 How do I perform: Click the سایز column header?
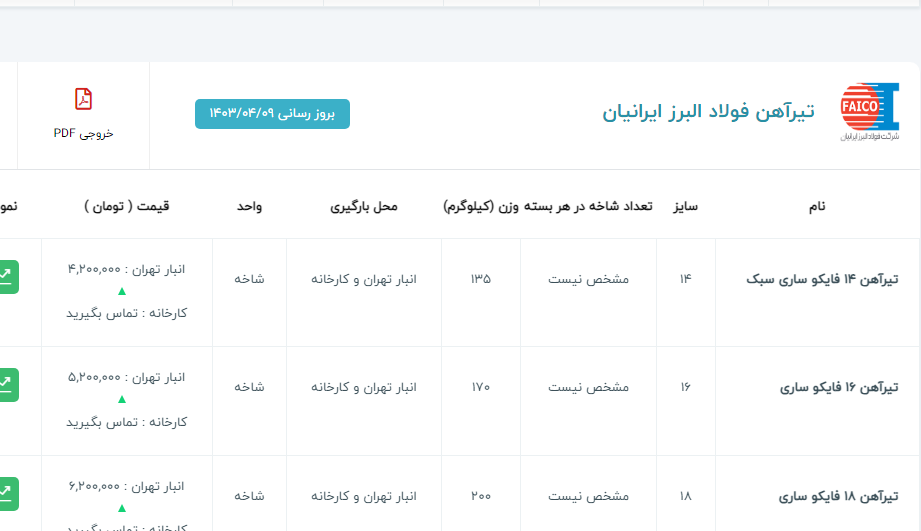coord(685,207)
